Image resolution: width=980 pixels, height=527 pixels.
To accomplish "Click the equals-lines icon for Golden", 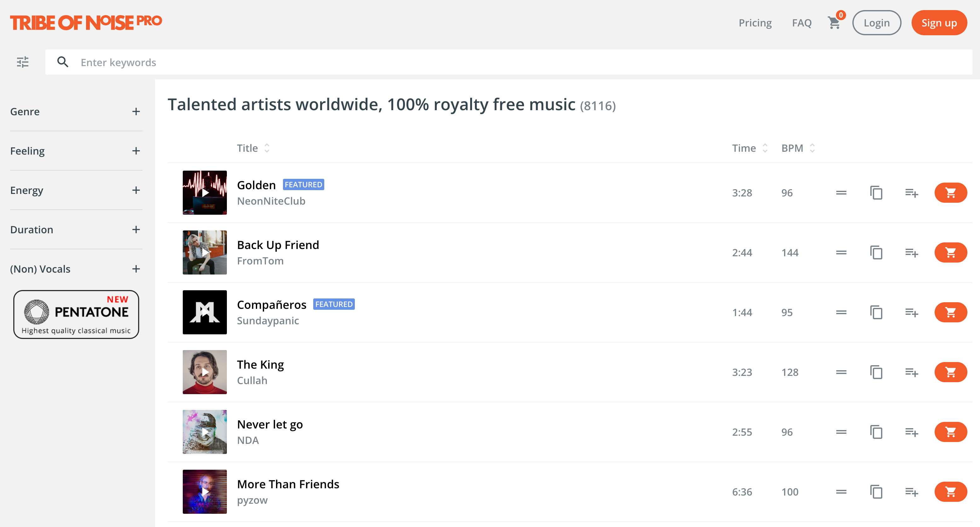I will (841, 193).
